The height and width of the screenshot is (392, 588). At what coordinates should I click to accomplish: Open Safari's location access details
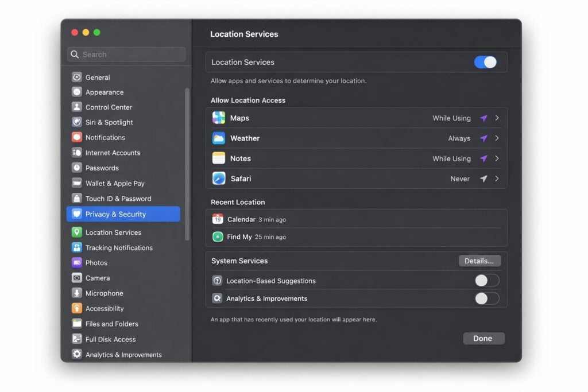(497, 178)
